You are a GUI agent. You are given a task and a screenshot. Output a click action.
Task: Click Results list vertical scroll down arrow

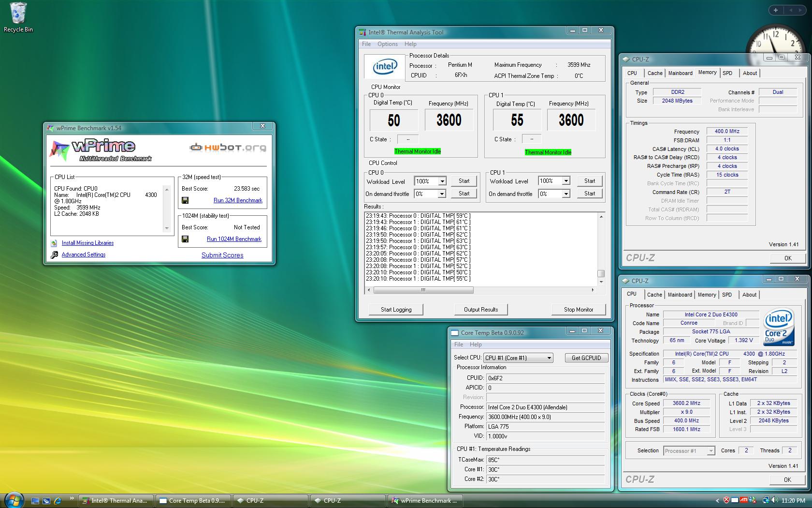(x=601, y=282)
